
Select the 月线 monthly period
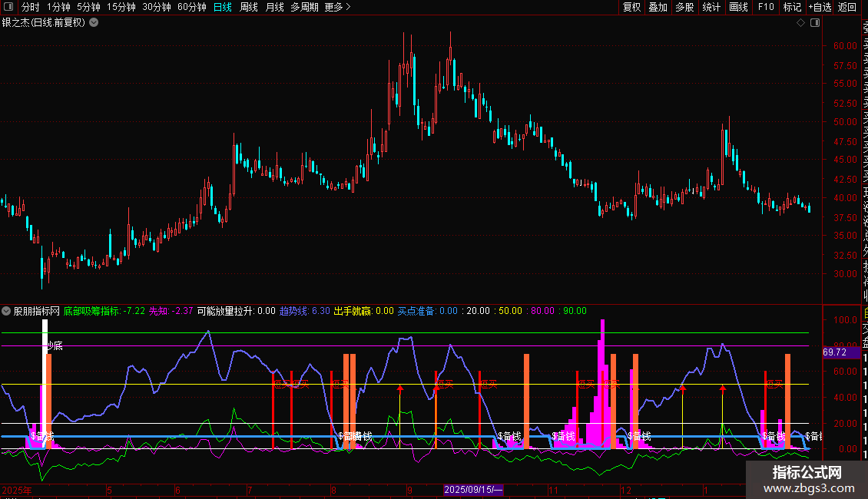click(x=274, y=8)
